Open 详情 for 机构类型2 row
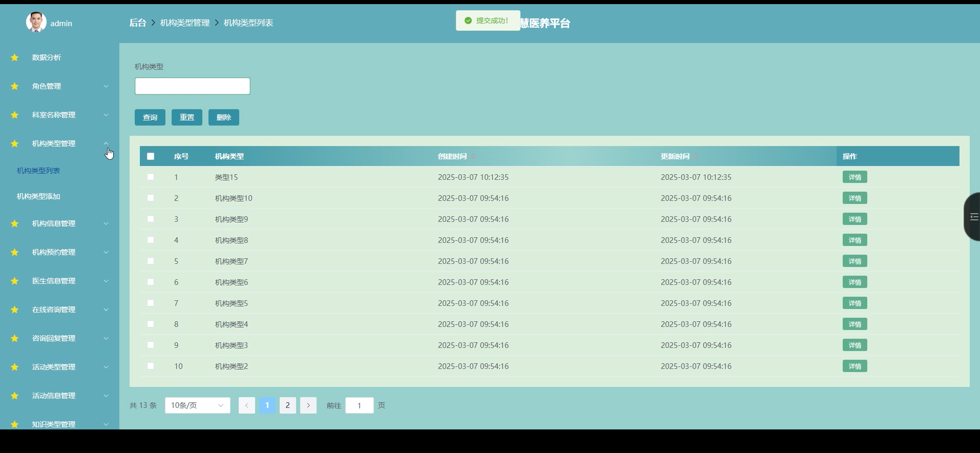The image size is (980, 453). 854,366
